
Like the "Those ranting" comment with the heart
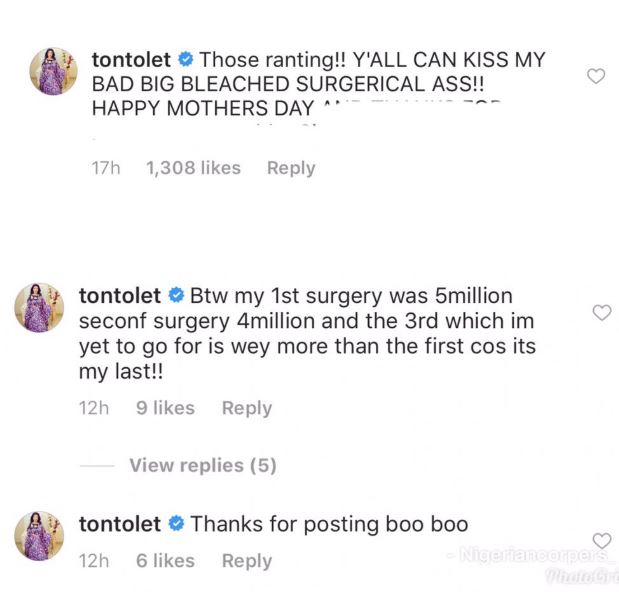click(596, 76)
